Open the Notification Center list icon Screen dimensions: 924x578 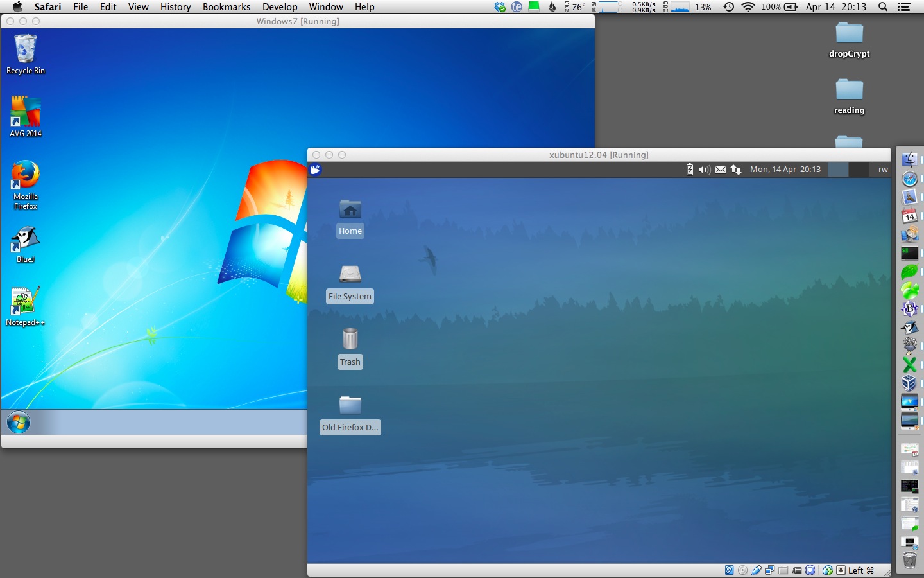pos(904,7)
